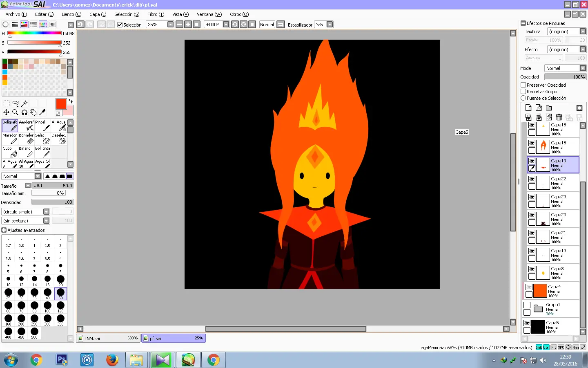Choose the rotate canvas tool

point(24,112)
